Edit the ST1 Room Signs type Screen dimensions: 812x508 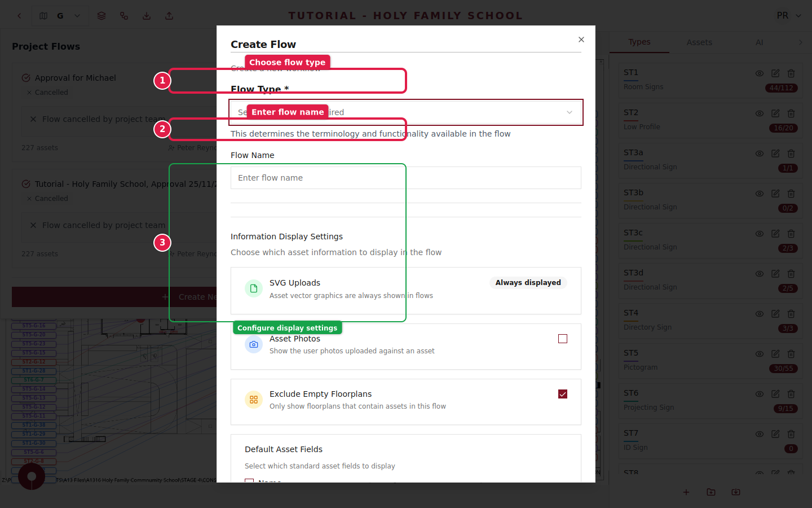point(775,73)
